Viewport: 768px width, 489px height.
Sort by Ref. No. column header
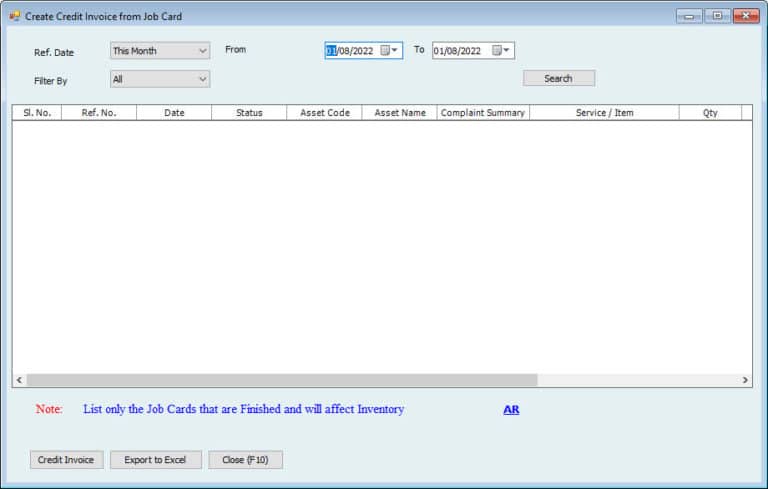pyautogui.click(x=99, y=113)
